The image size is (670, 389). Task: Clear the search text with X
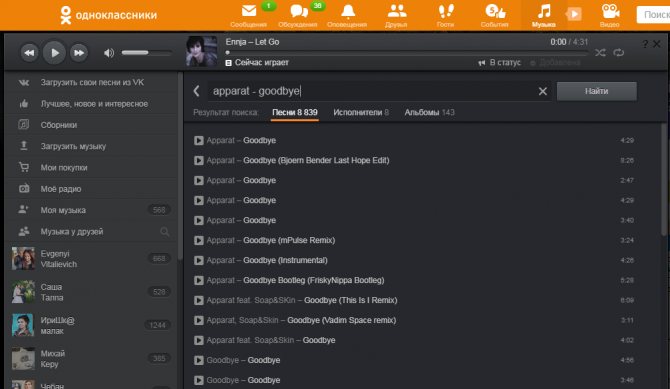pos(543,91)
